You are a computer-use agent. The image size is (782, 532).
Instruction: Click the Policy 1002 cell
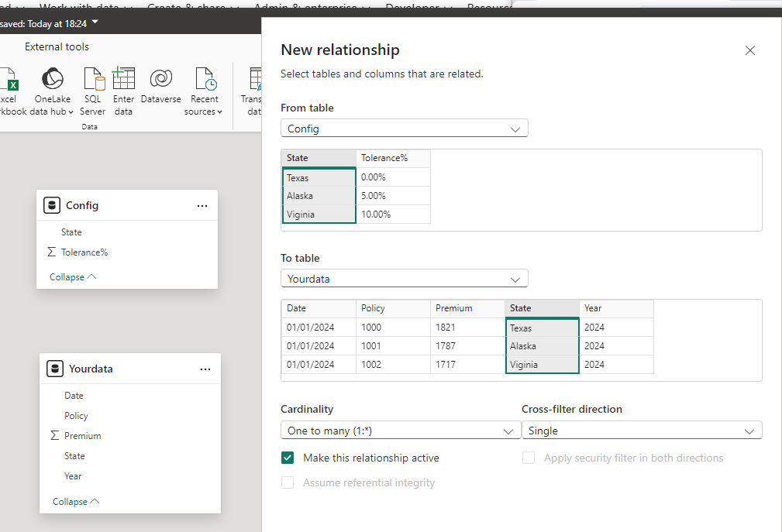point(393,364)
